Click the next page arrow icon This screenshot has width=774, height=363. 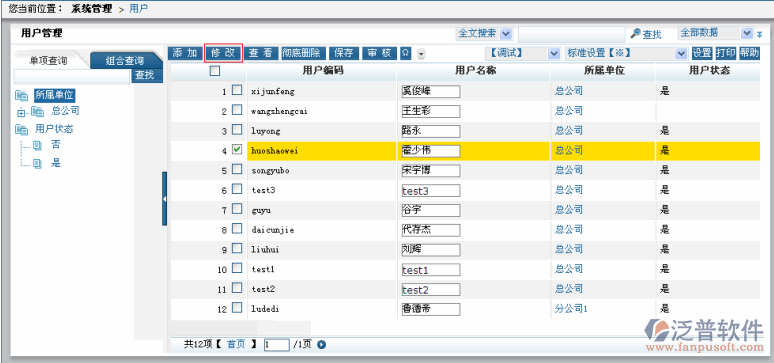321,344
